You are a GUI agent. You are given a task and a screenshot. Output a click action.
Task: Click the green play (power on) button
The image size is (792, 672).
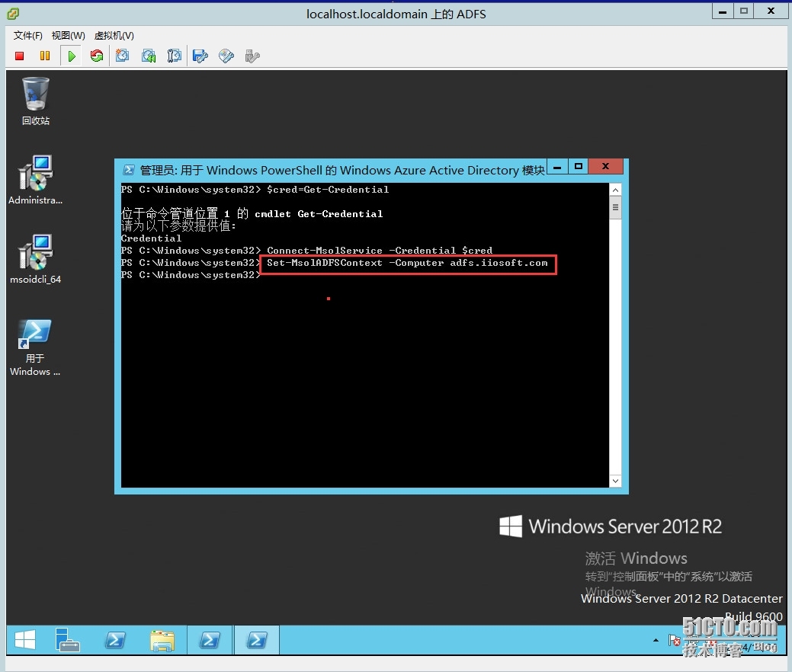[x=71, y=56]
